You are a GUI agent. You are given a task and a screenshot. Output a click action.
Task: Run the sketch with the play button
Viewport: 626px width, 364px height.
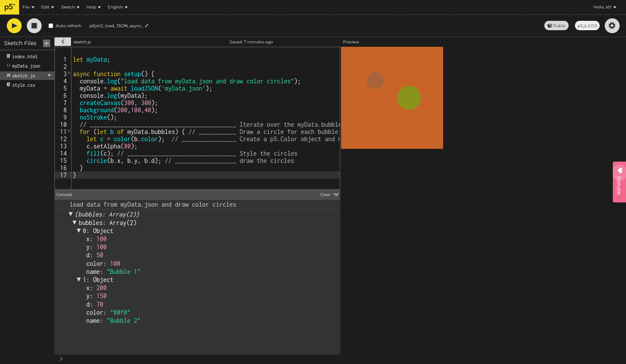point(14,26)
